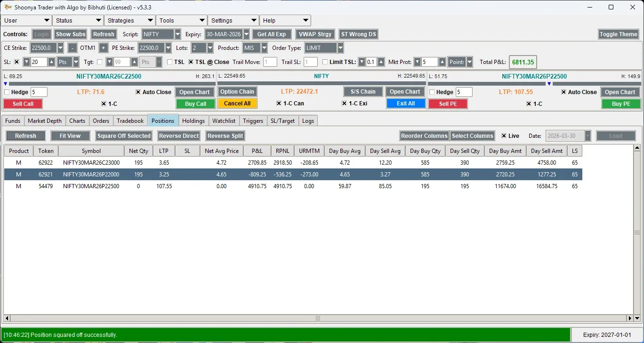Check the Hedge box under NIFTY30MAR26P22500
The image size is (644, 343).
pyautogui.click(x=432, y=92)
